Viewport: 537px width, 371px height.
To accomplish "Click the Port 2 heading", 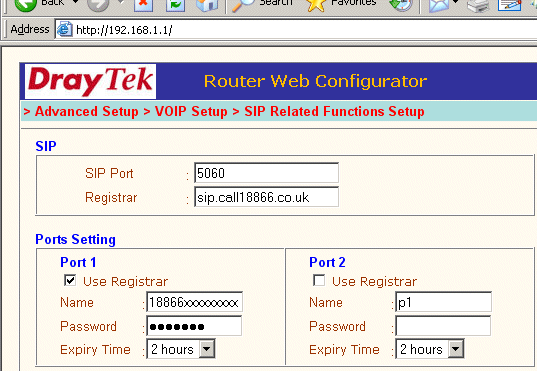I will [327, 262].
